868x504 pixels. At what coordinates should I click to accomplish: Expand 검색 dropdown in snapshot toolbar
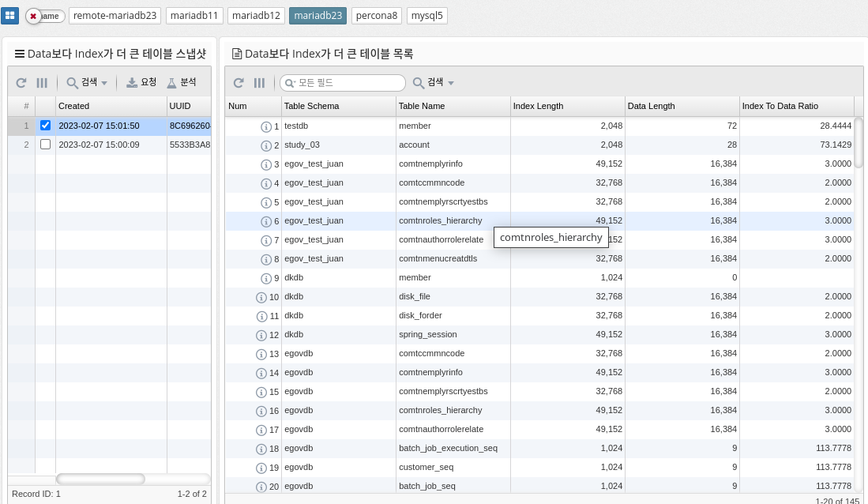coord(87,83)
